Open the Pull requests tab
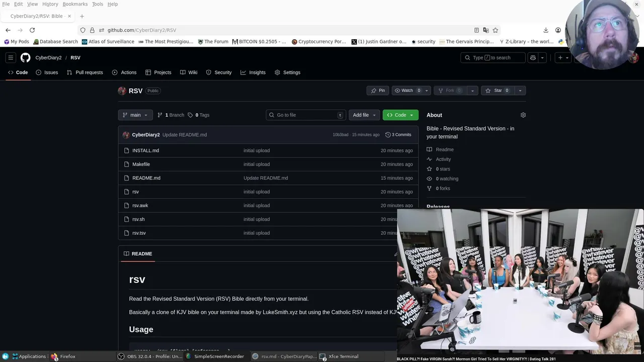Screen dimensions: 644x362 click(x=85, y=72)
